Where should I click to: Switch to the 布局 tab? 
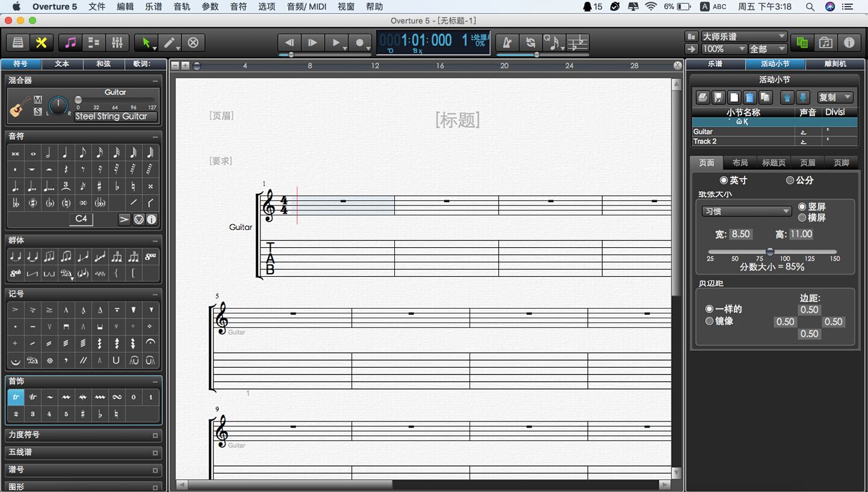pos(740,163)
